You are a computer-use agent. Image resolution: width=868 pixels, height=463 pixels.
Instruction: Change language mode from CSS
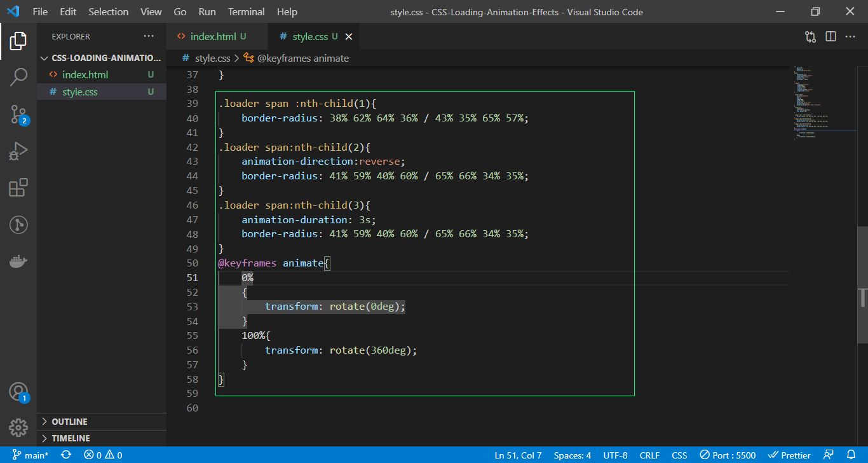679,455
